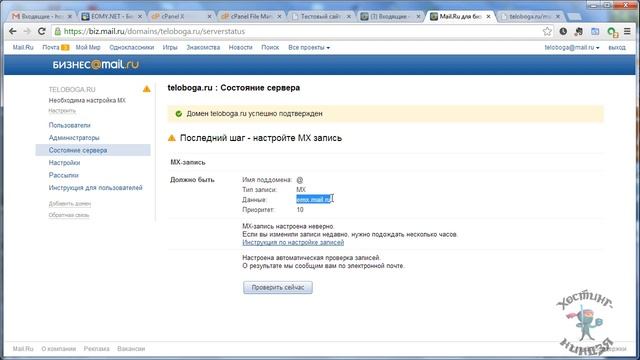Bookmark this page with the star icon
The image size is (640, 360).
[x=547, y=31]
